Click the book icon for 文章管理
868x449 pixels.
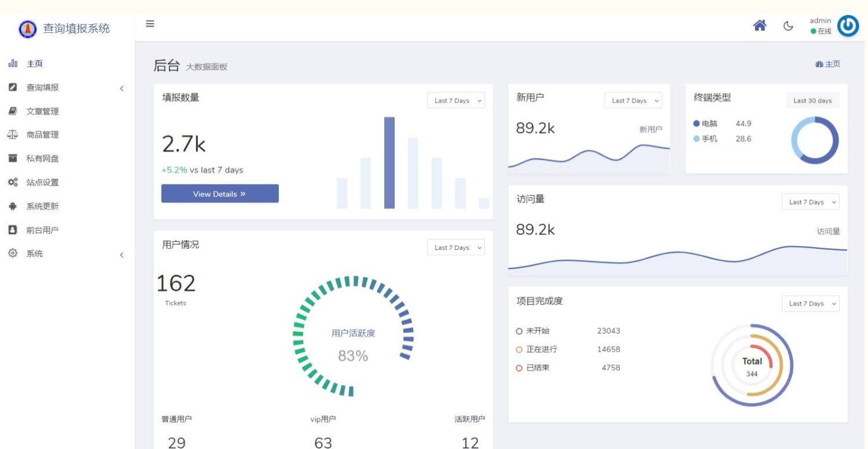tap(12, 111)
